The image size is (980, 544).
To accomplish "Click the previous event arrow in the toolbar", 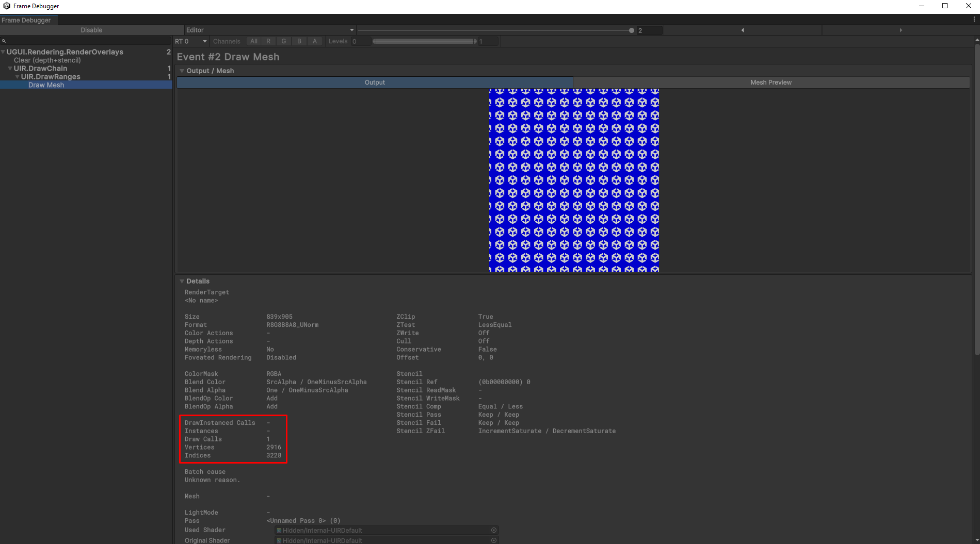I will coord(742,30).
